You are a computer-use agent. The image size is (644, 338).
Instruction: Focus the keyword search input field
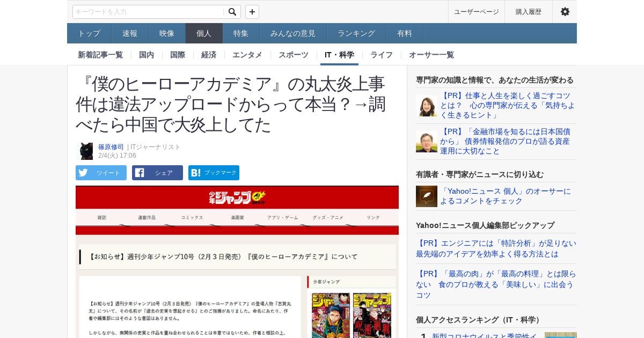[x=149, y=12]
